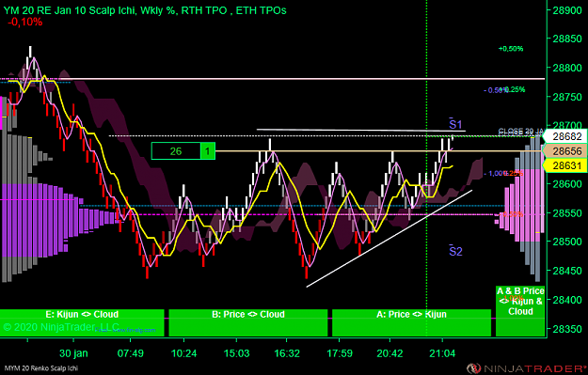Click the 07:49 time axis label

click(x=130, y=353)
